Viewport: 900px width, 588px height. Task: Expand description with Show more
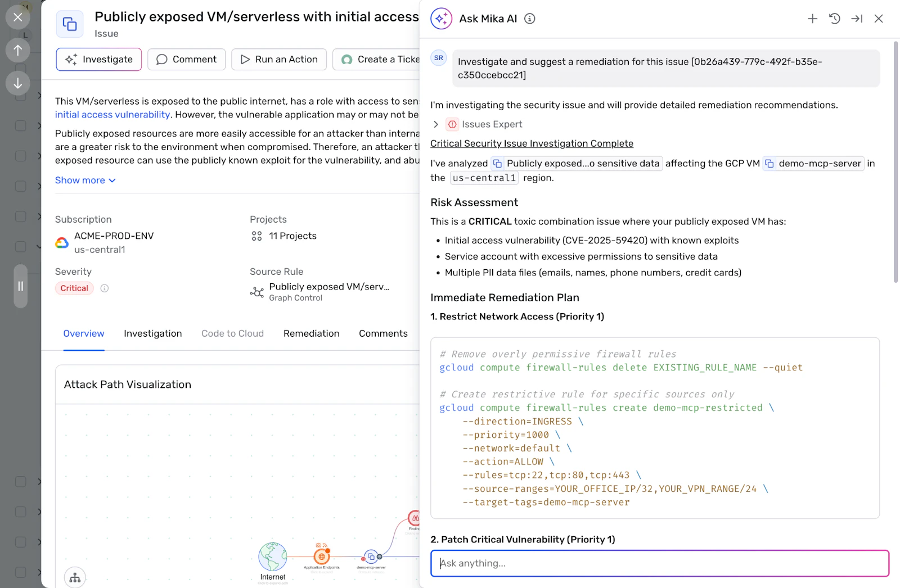[85, 180]
